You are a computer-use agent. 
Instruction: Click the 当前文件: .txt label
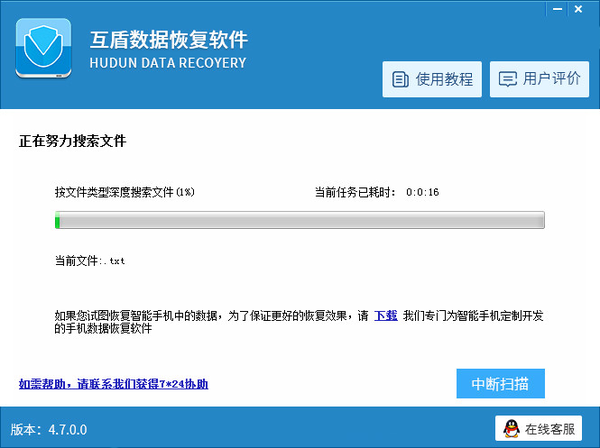click(90, 261)
